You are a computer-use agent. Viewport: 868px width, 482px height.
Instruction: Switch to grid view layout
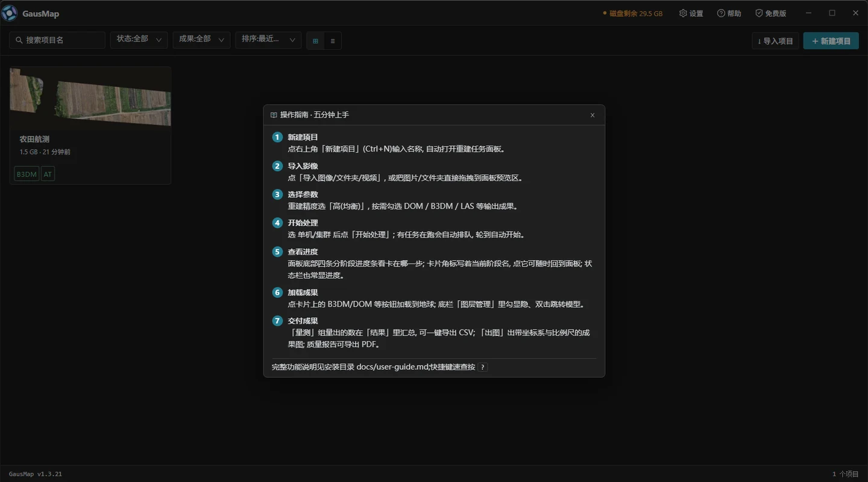pos(315,41)
